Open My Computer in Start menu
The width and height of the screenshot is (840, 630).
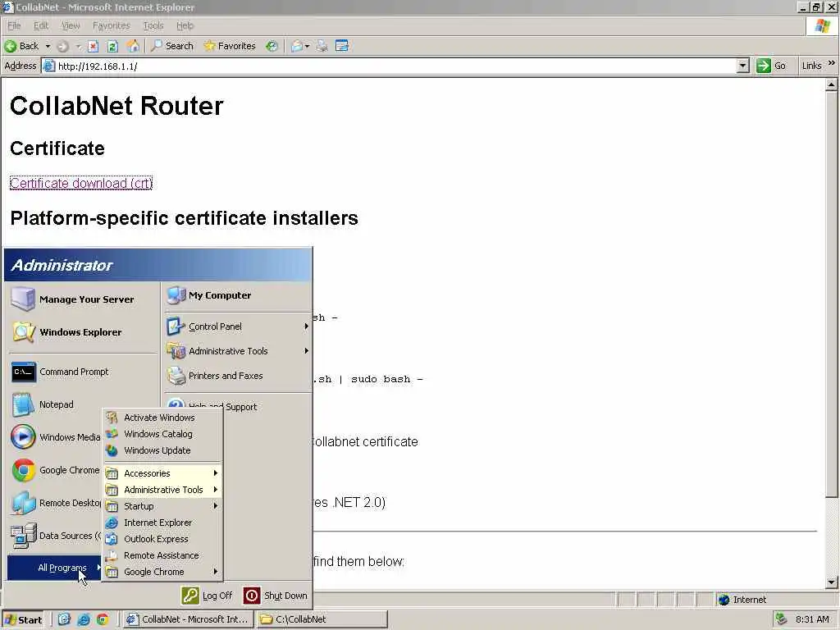(237, 295)
